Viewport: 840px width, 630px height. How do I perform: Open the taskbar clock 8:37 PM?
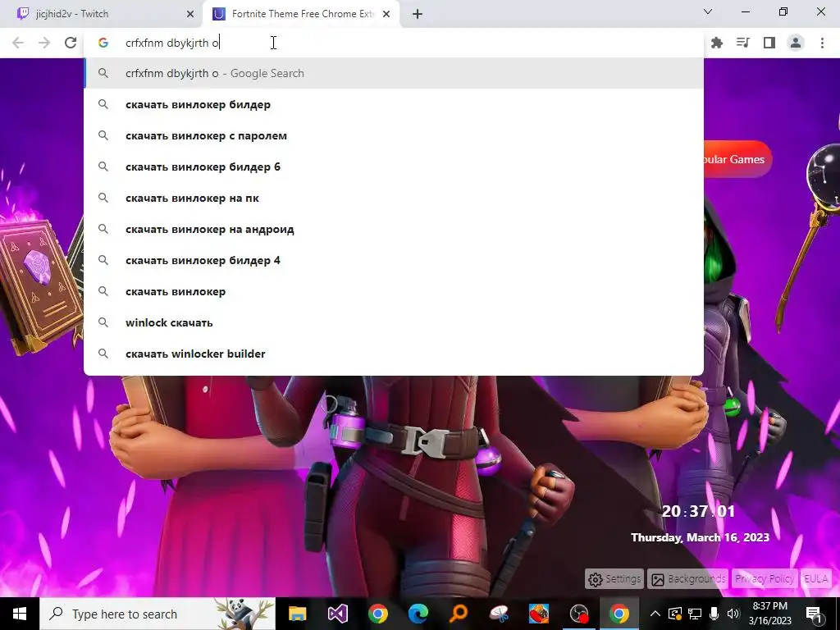(769, 614)
